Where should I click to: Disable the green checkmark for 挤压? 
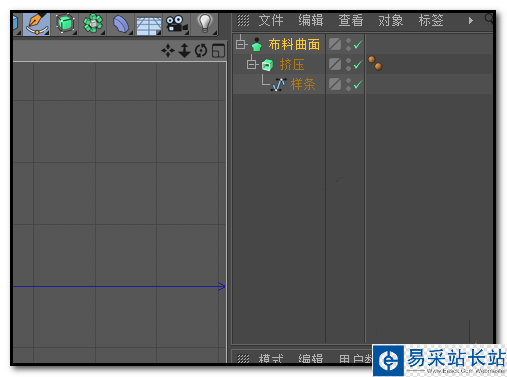(x=358, y=64)
